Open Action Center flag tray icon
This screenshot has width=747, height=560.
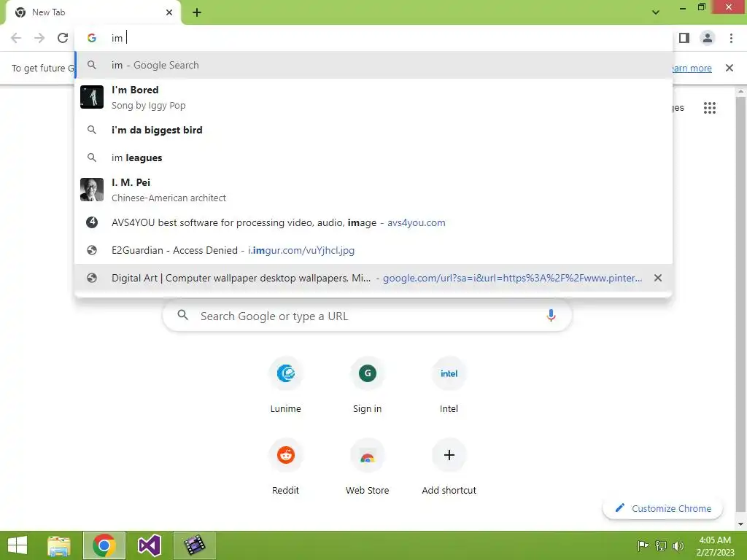coord(643,545)
